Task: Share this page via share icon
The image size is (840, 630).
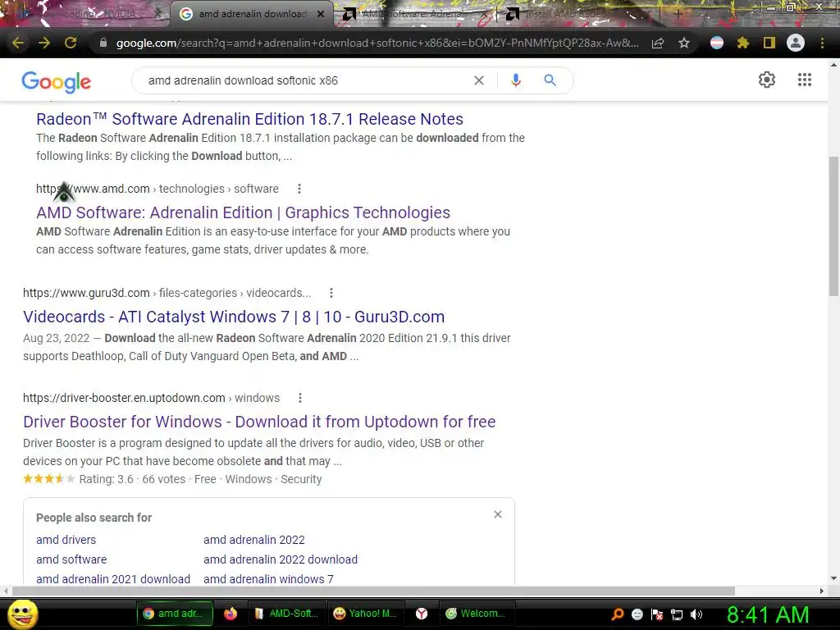Action: pos(658,43)
